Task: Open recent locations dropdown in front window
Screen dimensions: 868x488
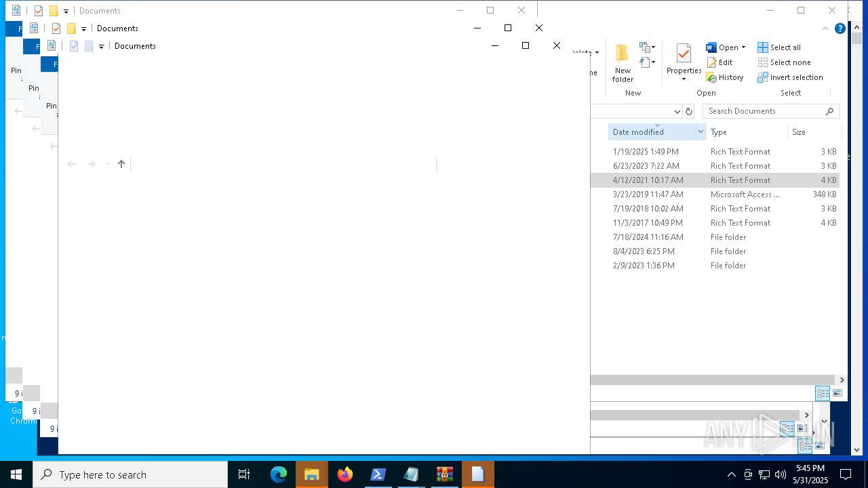Action: (107, 164)
